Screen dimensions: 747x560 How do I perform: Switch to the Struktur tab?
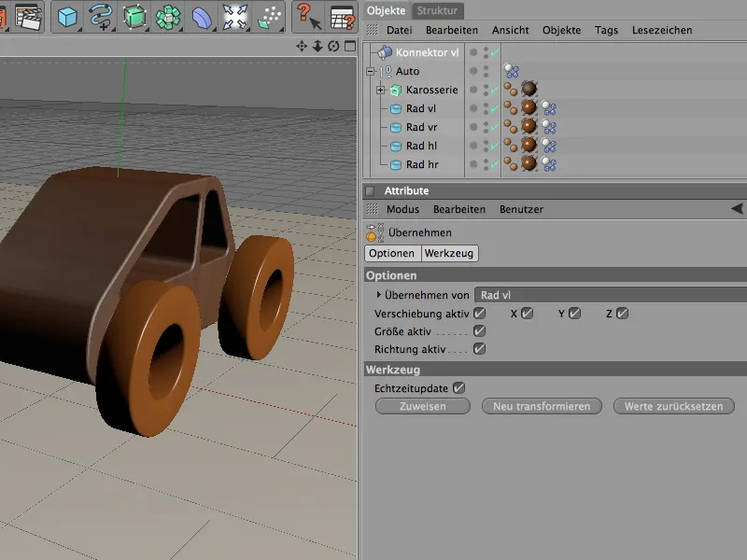click(438, 10)
